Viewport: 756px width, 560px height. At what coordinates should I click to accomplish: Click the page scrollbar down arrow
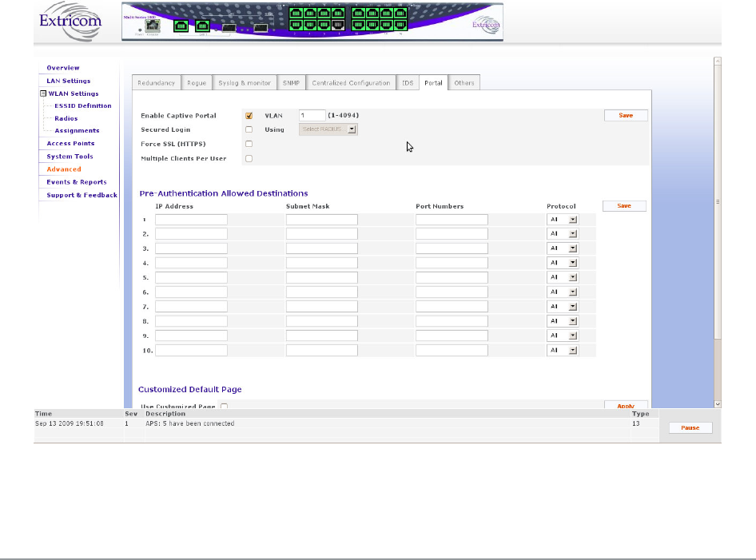pos(718,404)
